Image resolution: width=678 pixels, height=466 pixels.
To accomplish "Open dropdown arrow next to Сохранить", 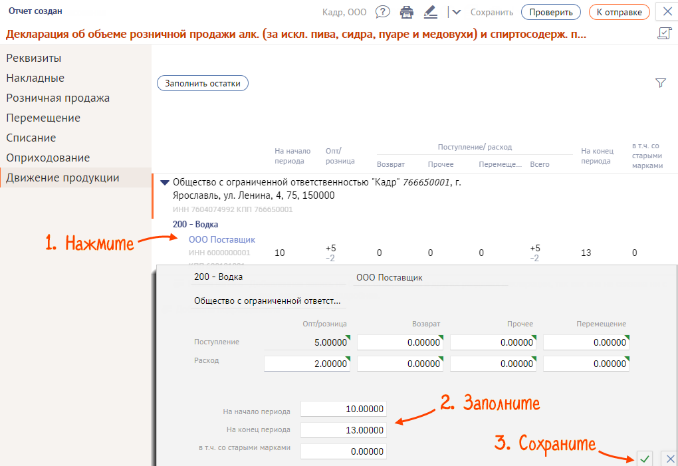I will pos(456,12).
